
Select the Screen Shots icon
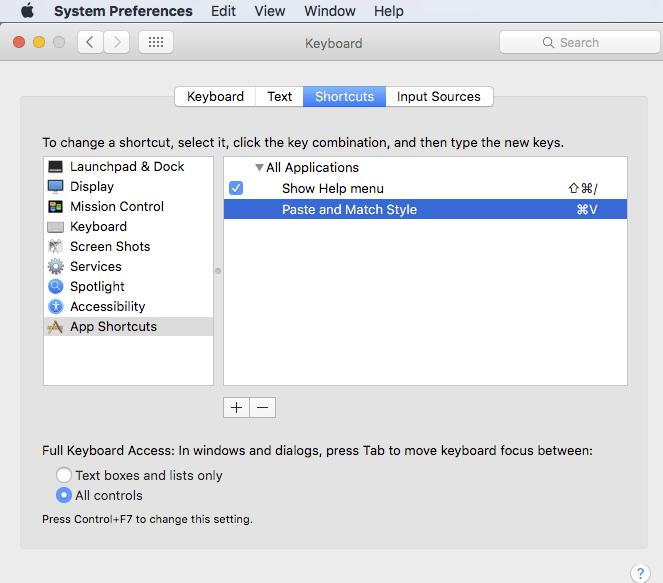tap(55, 246)
